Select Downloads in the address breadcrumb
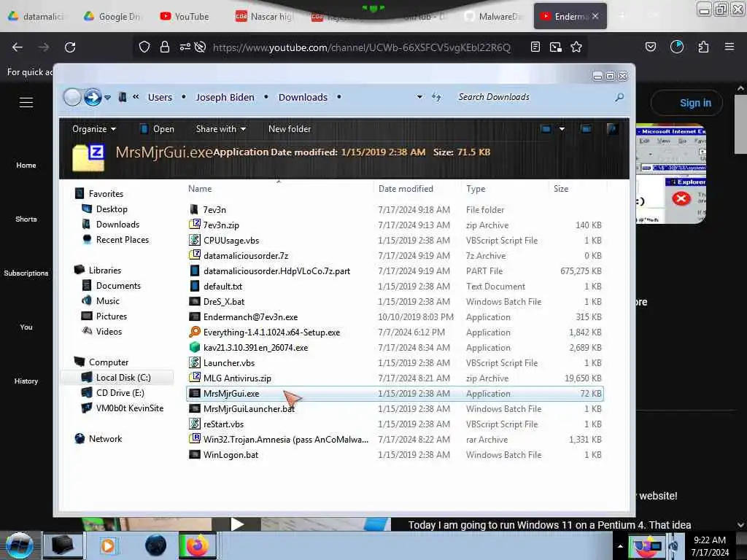The height and width of the screenshot is (560, 747). pos(303,97)
